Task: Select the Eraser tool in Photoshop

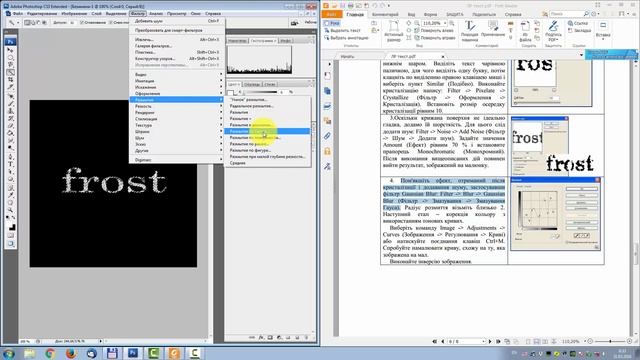Action: tap(11, 126)
